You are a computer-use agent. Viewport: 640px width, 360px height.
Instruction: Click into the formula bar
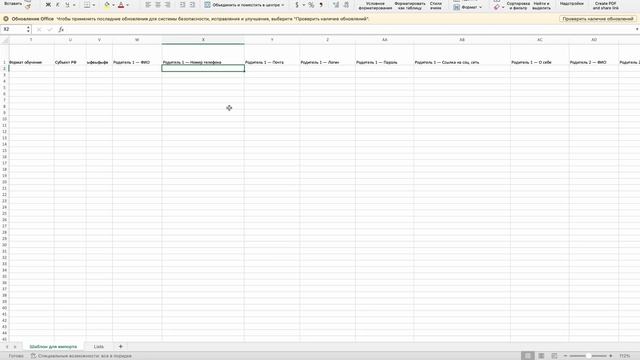coord(349,29)
